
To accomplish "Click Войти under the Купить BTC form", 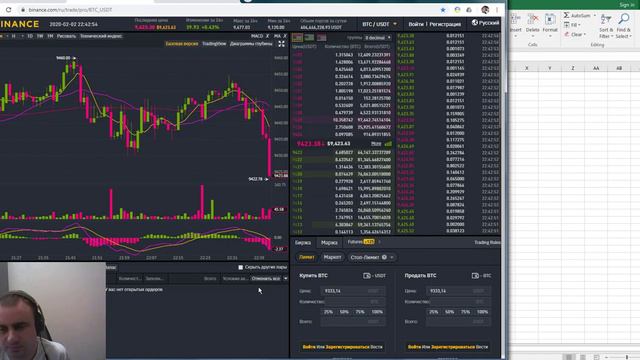I will coord(309,347).
